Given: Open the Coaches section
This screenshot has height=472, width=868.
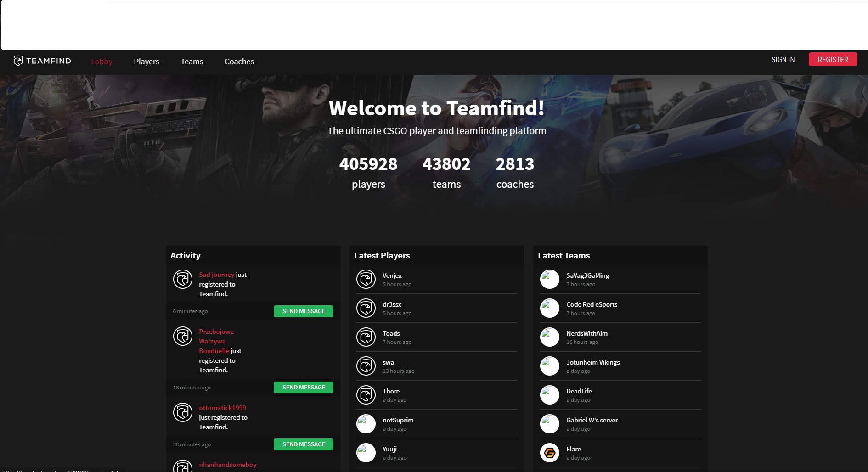Looking at the screenshot, I should pyautogui.click(x=239, y=62).
